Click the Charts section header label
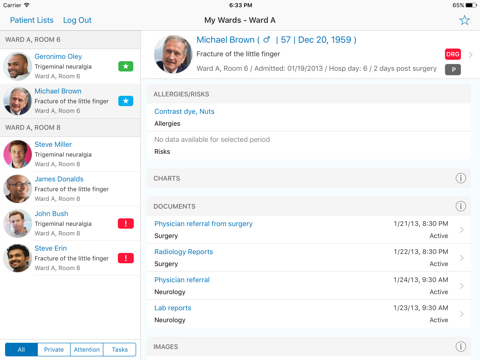 (167, 178)
